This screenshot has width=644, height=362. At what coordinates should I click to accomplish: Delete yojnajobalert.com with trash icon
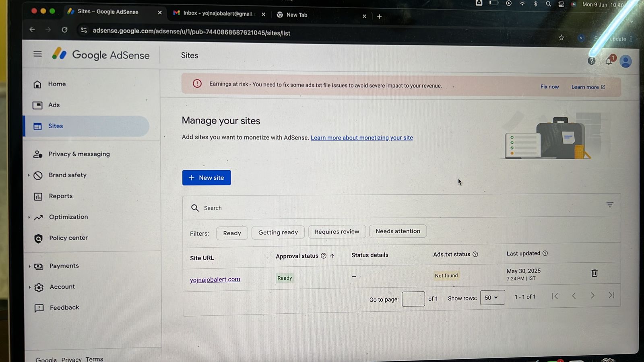coord(594,273)
